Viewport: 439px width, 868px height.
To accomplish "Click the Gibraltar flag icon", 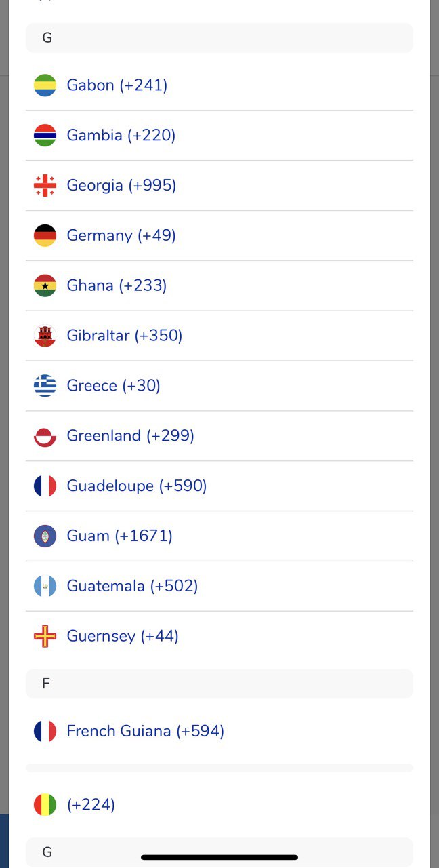I will (45, 335).
